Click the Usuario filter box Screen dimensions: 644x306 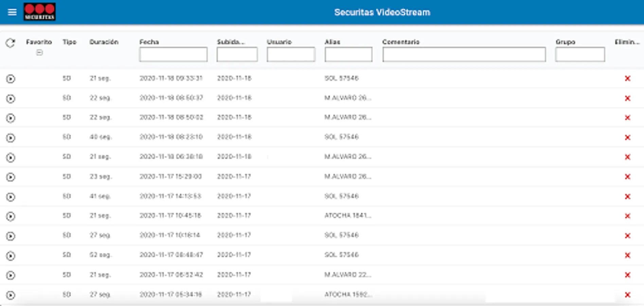pos(291,54)
